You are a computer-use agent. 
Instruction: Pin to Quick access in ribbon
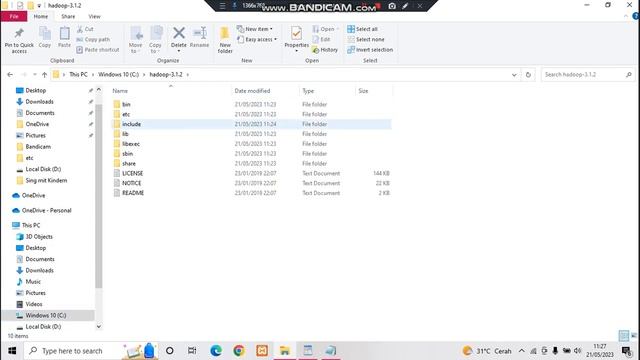point(19,40)
